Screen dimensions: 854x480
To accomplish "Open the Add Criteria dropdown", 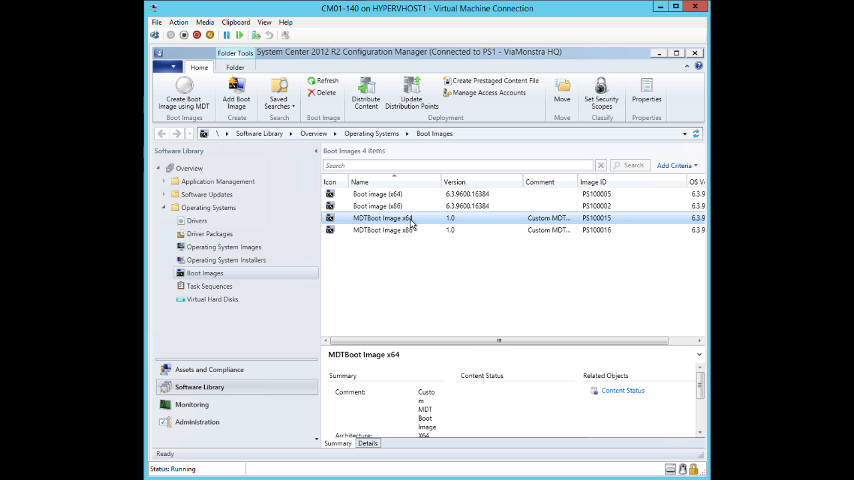I will pyautogui.click(x=677, y=166).
